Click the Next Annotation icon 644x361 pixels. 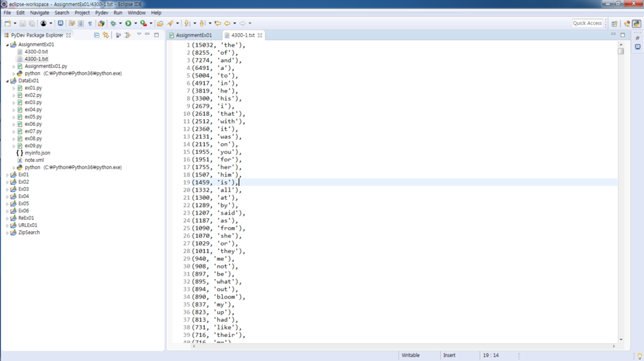point(187,23)
